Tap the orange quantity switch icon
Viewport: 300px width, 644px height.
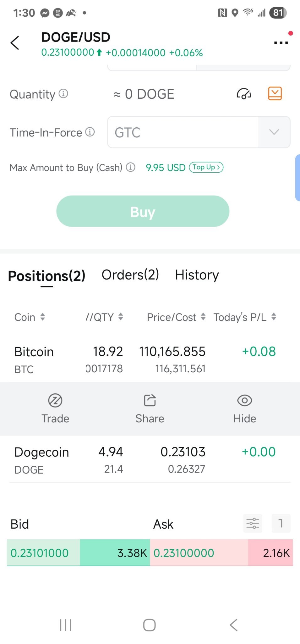click(275, 94)
